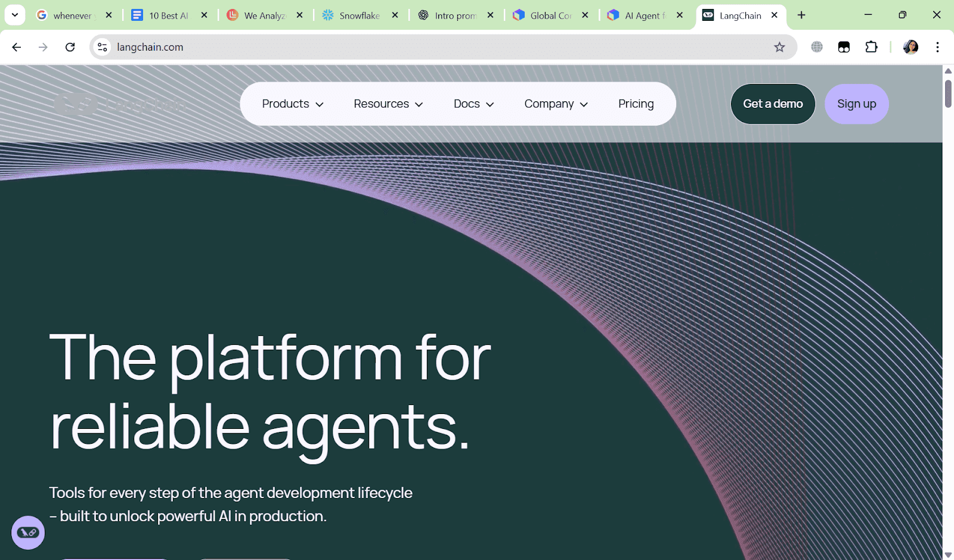Viewport: 954px width, 560px height.
Task: Open the Company menu chevron
Action: [x=584, y=104]
